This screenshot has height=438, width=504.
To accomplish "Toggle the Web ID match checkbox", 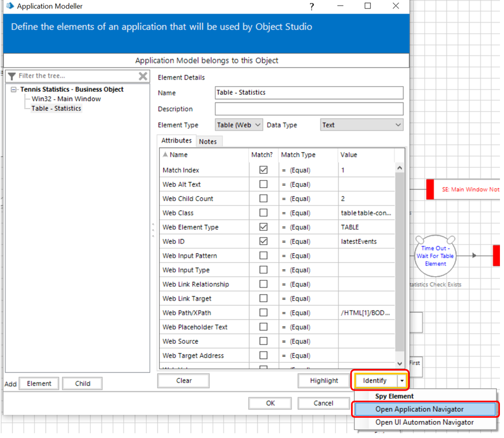I will pos(263,241).
